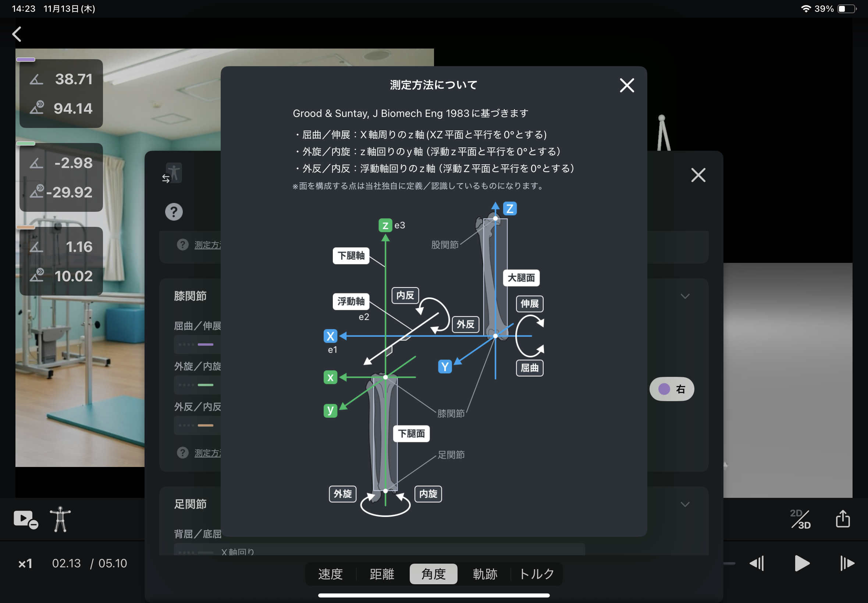This screenshot has height=603, width=868.
Task: Open the 測定方法 link under 膝関節
Action: point(207,453)
